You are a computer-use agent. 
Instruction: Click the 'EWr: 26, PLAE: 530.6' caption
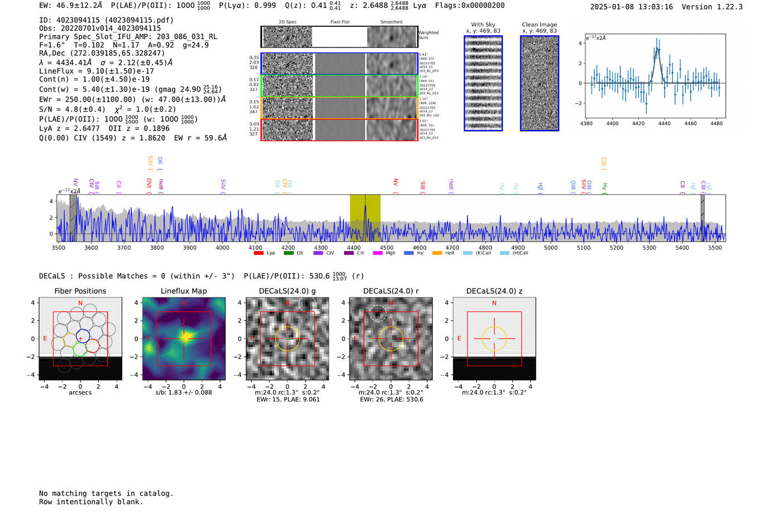392,400
